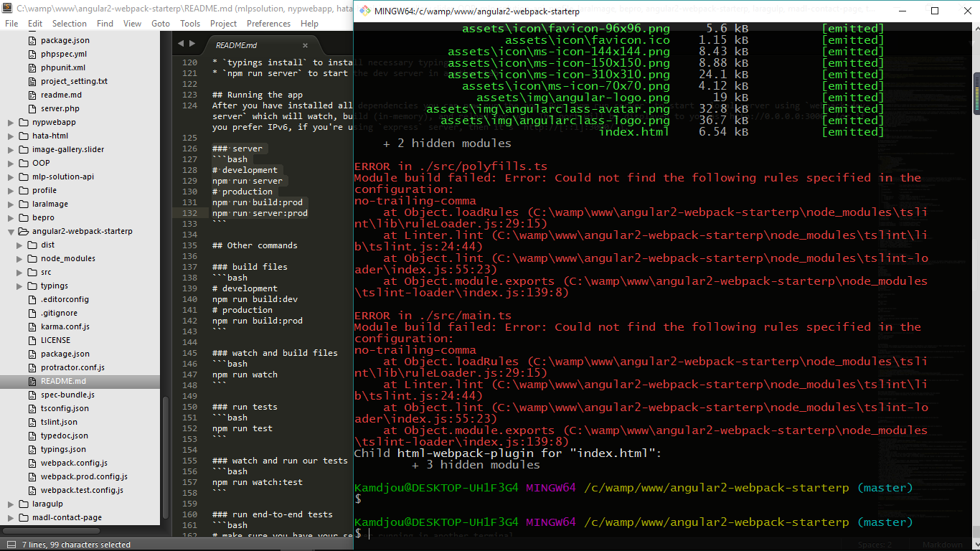Expand the laralmage folder arrow
980x551 pixels.
[11, 204]
